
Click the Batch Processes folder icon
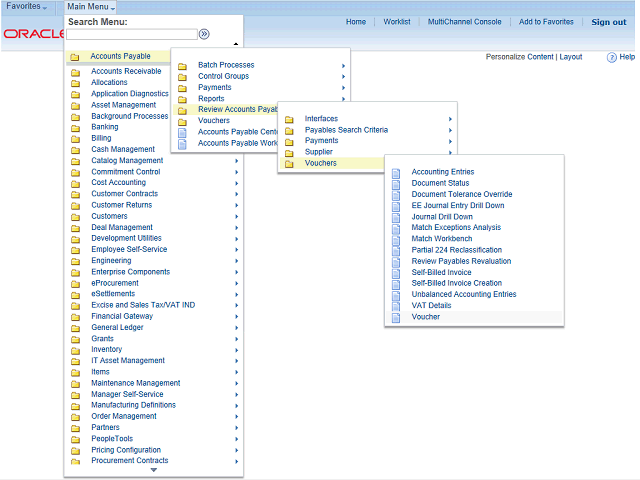pos(182,65)
